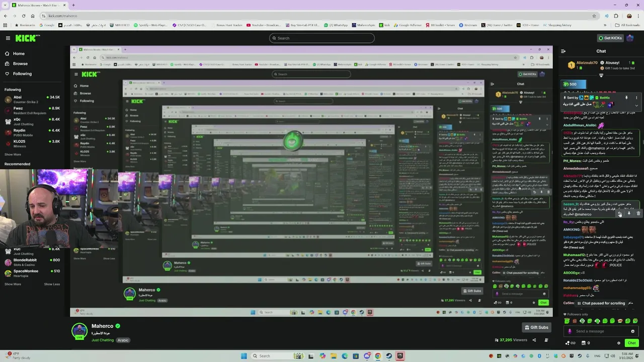Open Following in the sidebar
This screenshot has height=362, width=644.
tap(18, 73)
